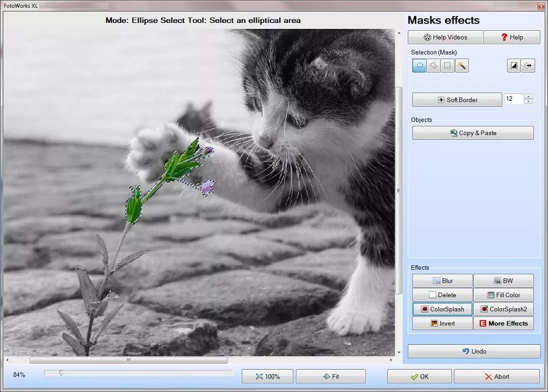Select the Ellipse selection tool
The image size is (548, 392).
click(419, 66)
